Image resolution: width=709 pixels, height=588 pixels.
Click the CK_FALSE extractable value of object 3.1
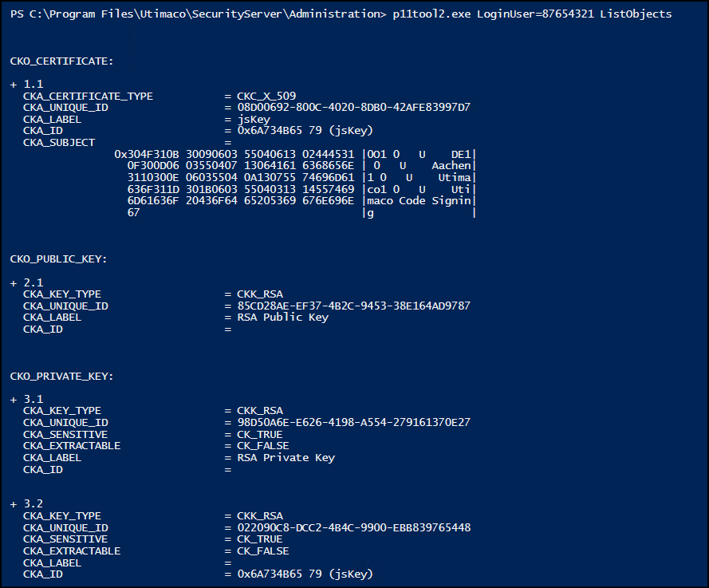[263, 446]
